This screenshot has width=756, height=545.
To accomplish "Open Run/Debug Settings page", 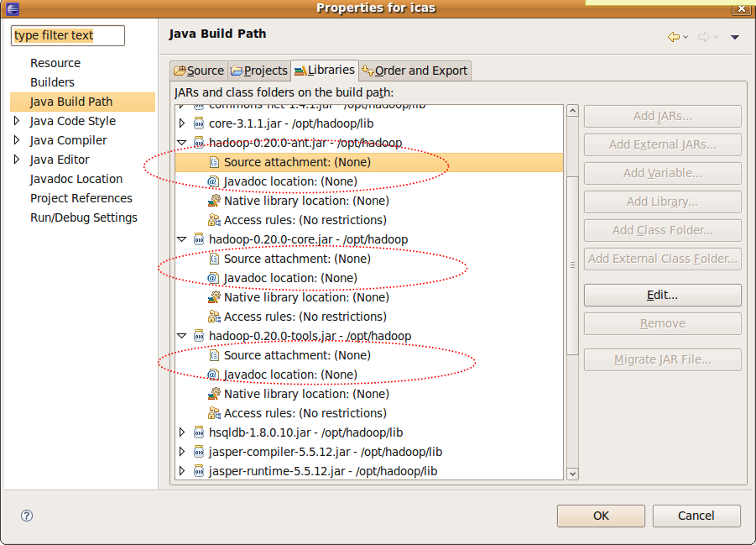I will pyautogui.click(x=84, y=217).
